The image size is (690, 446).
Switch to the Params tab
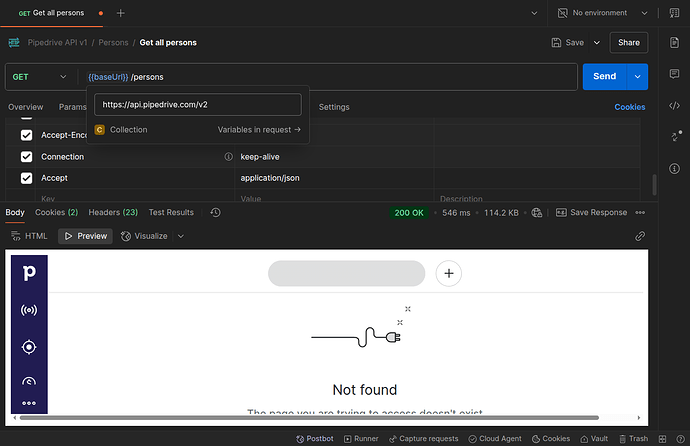73,107
